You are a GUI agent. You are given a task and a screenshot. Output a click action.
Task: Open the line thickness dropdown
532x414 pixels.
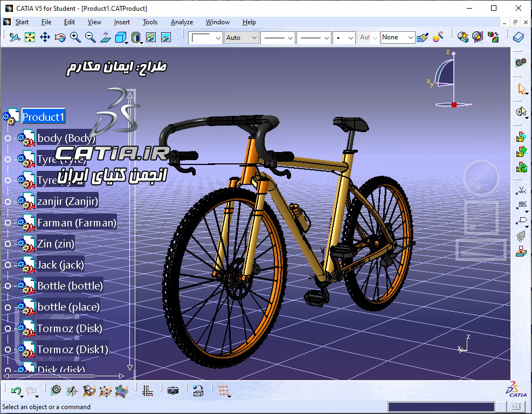pyautogui.click(x=277, y=38)
